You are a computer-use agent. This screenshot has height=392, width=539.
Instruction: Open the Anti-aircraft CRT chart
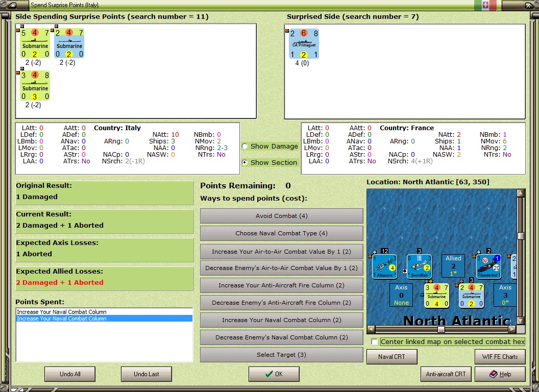pyautogui.click(x=446, y=374)
